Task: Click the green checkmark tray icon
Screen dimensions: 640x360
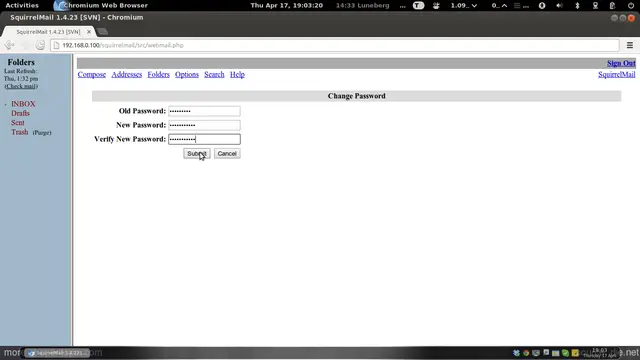Action: pyautogui.click(x=565, y=353)
